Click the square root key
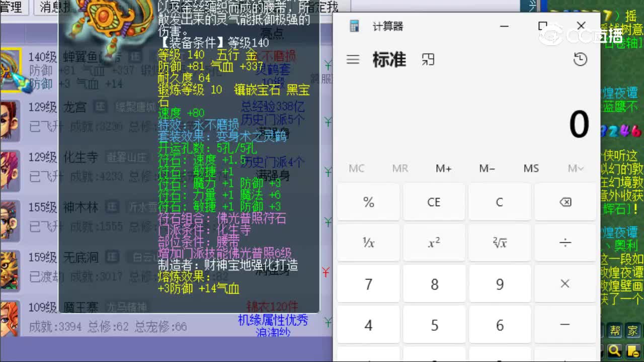644x362 pixels. point(500,243)
